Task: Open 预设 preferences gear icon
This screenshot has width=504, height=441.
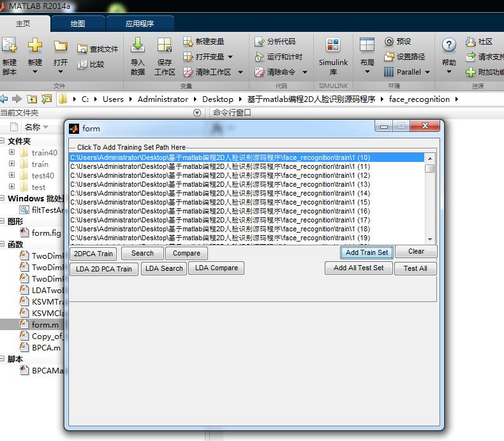Action: [389, 41]
